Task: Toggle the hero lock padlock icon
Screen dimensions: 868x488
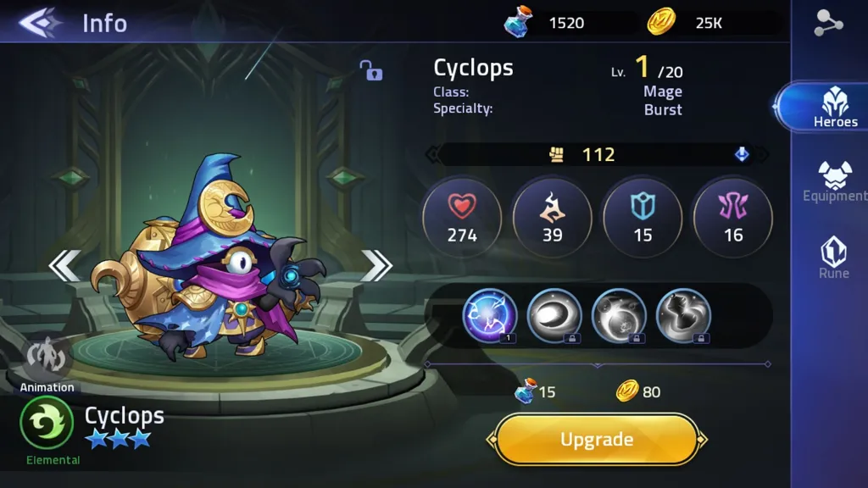Action: point(371,70)
